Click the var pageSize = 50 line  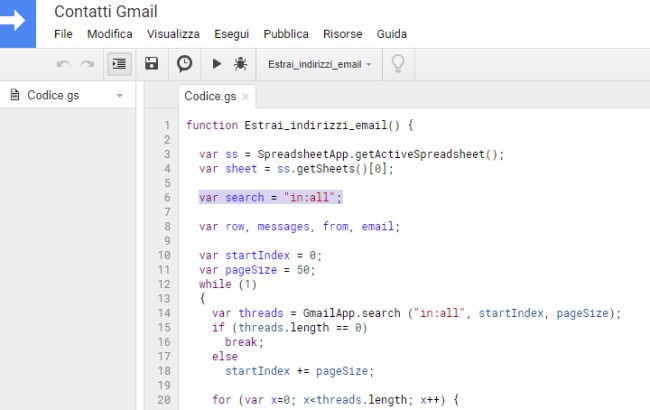(x=257, y=270)
